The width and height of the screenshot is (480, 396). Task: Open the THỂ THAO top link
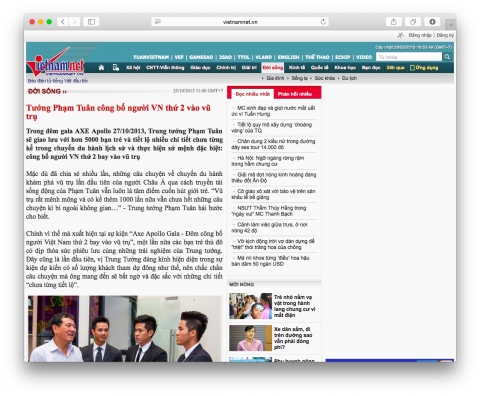(x=317, y=57)
